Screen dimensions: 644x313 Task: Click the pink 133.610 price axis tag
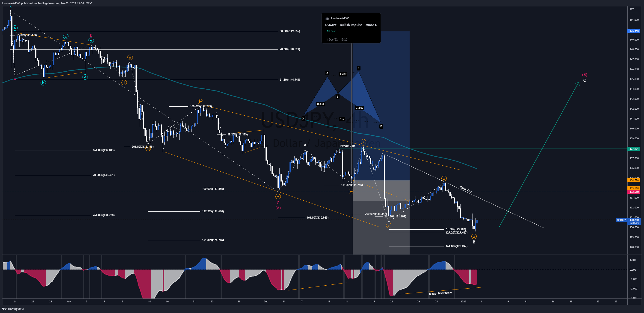(x=633, y=192)
